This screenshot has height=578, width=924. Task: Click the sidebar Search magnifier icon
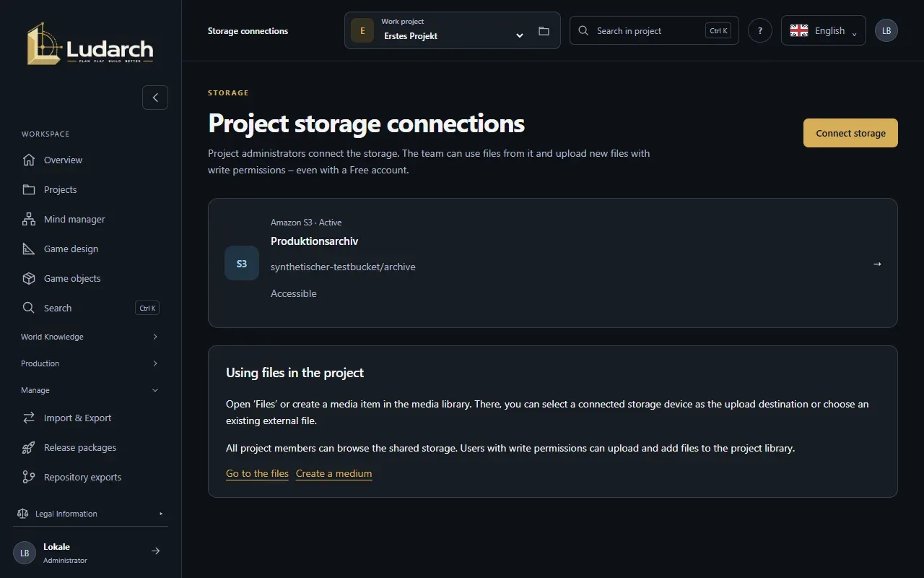(29, 308)
